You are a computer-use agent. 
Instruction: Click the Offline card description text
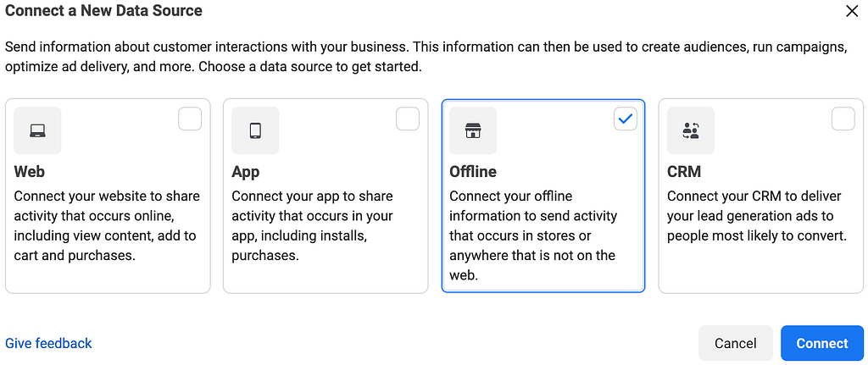(x=533, y=235)
